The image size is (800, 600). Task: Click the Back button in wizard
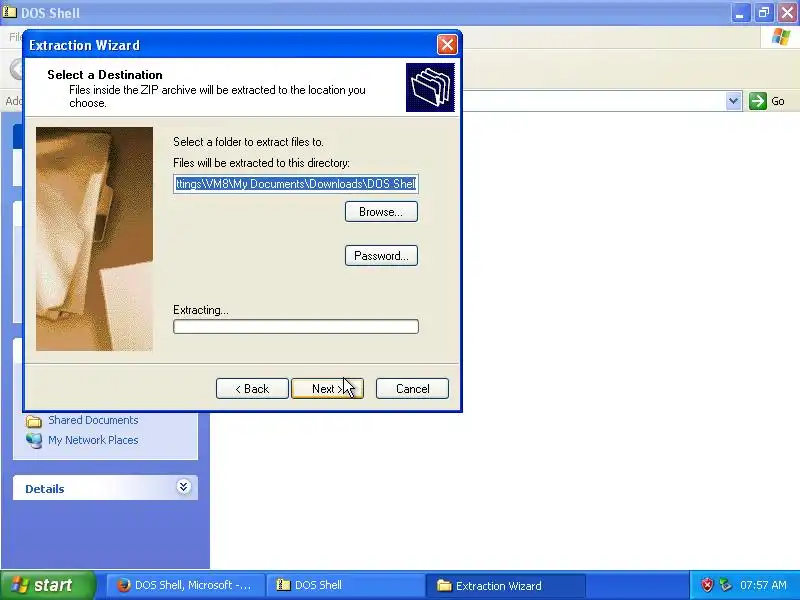point(252,389)
